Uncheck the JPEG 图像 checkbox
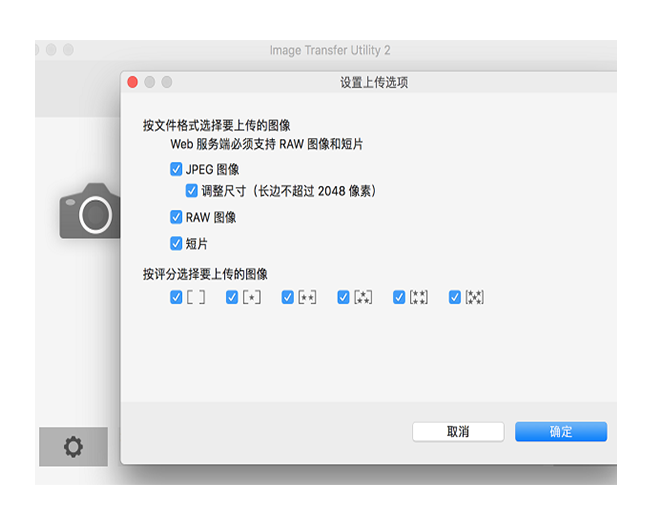Image resolution: width=652 pixels, height=525 pixels. tap(176, 169)
